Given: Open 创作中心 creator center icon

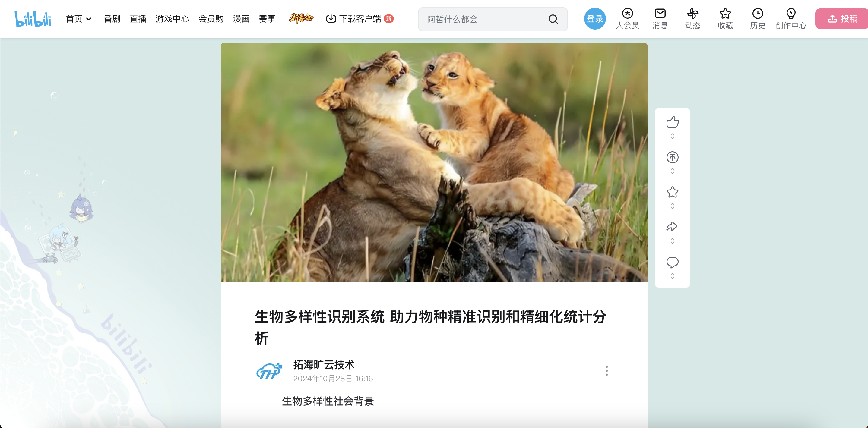Looking at the screenshot, I should pyautogui.click(x=790, y=19).
